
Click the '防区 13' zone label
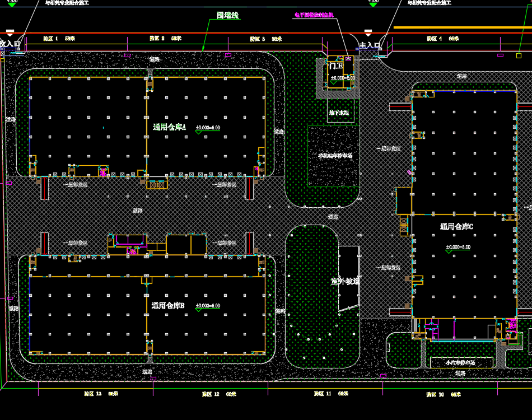[93, 394]
